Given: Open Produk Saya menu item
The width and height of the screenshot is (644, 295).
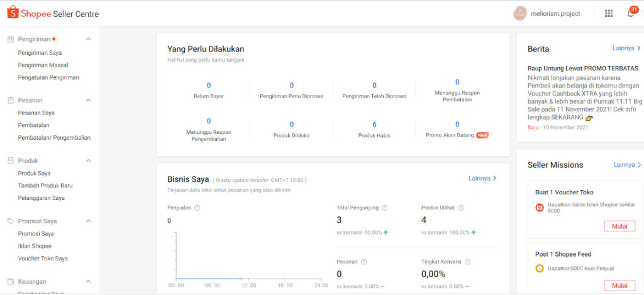Looking at the screenshot, I should 35,173.
